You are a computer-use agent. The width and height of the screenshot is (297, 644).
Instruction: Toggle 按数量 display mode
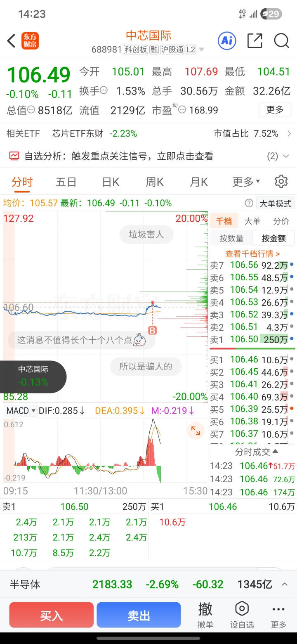pos(231,238)
